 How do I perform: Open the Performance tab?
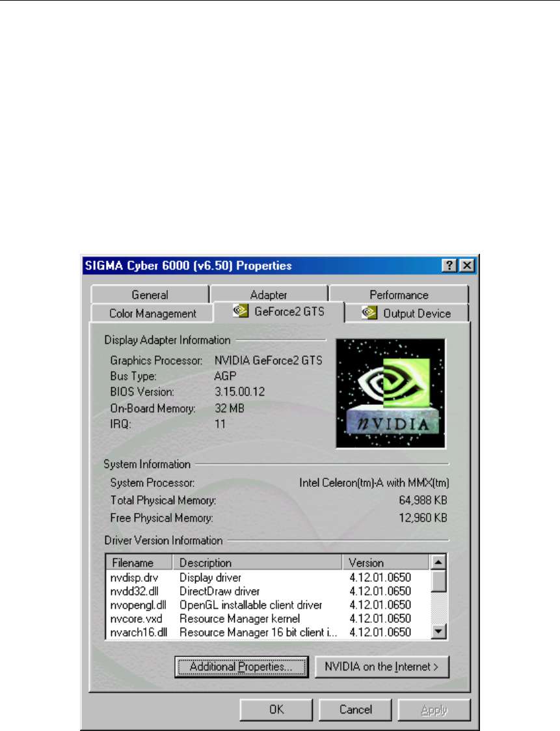coord(399,295)
